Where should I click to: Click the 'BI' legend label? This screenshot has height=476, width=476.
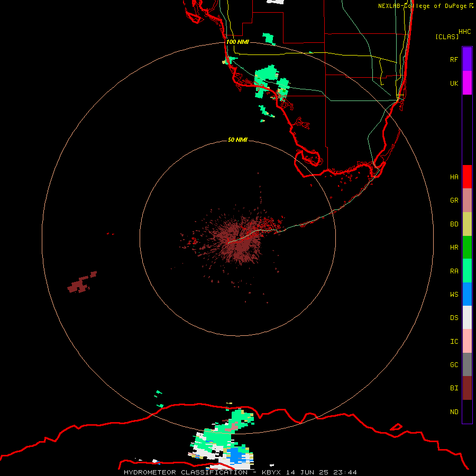pyautogui.click(x=454, y=388)
